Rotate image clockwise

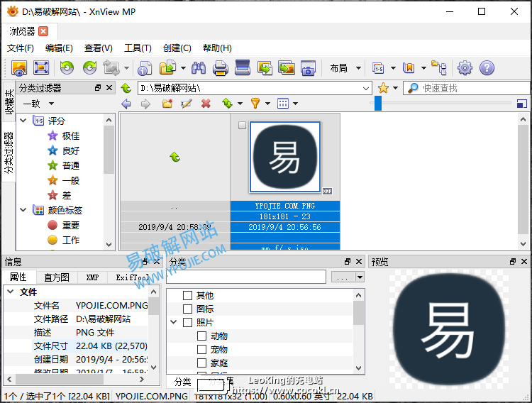coord(89,68)
